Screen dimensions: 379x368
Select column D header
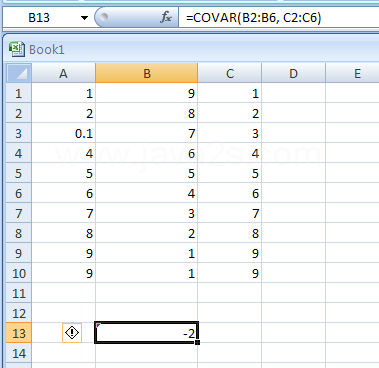[x=293, y=73]
